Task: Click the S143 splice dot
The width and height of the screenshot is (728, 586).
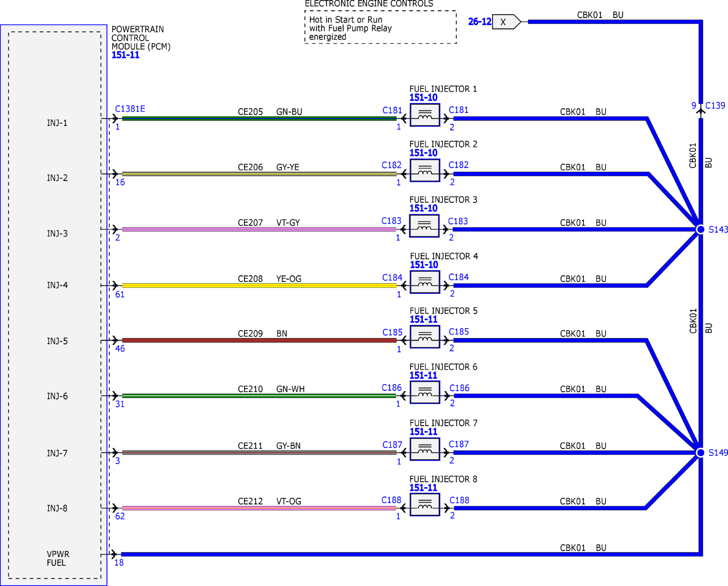Action: click(x=700, y=229)
